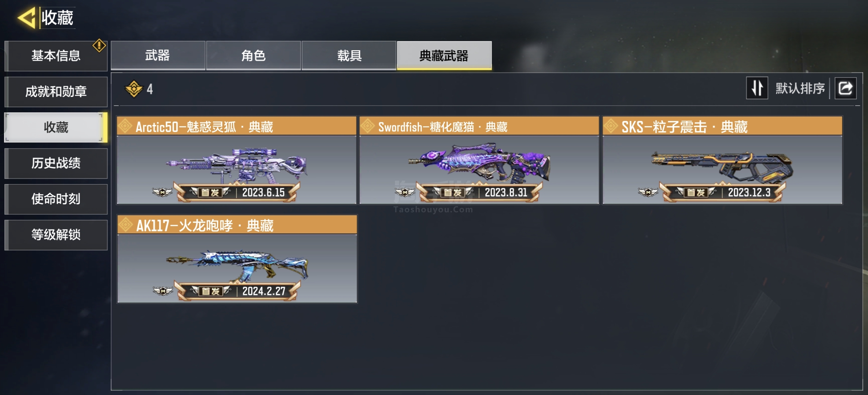Switch to the 角色 tab
Screen dimensions: 868x395
[x=254, y=56]
